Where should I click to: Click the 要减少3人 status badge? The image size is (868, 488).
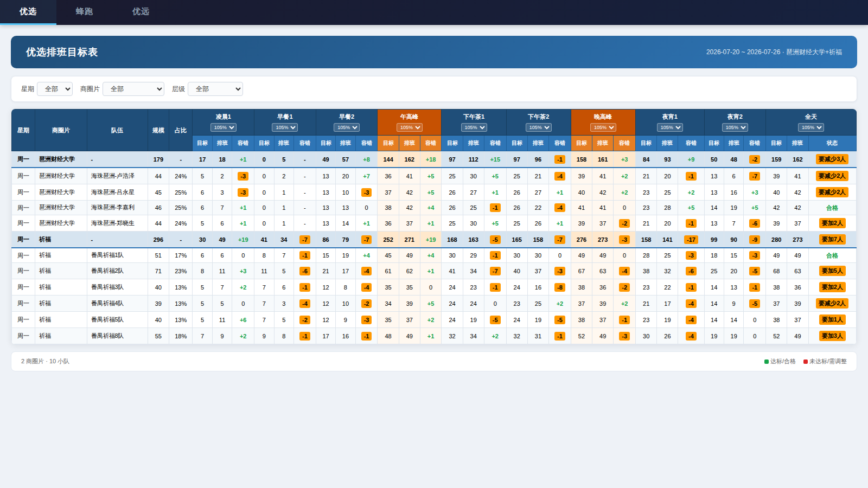(x=832, y=159)
